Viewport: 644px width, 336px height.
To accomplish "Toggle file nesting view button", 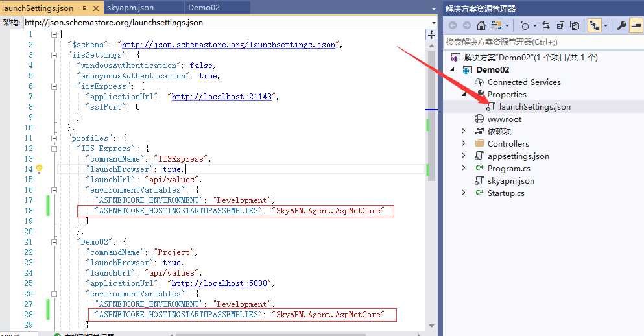I will (594, 25).
